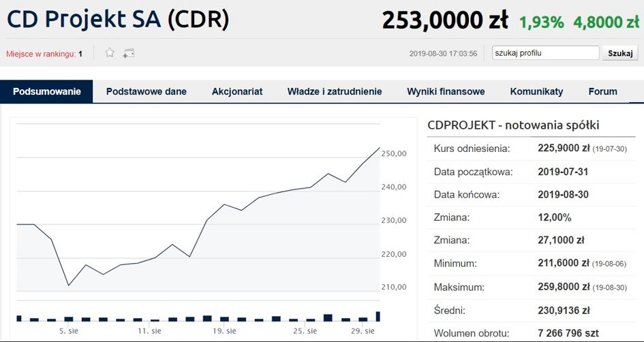The width and height of the screenshot is (644, 342).
Task: Open the Wyniki finansowe tab
Action: click(x=446, y=91)
